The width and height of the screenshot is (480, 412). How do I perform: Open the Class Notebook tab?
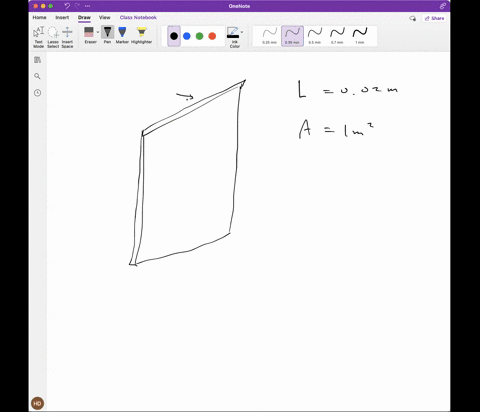point(138,17)
